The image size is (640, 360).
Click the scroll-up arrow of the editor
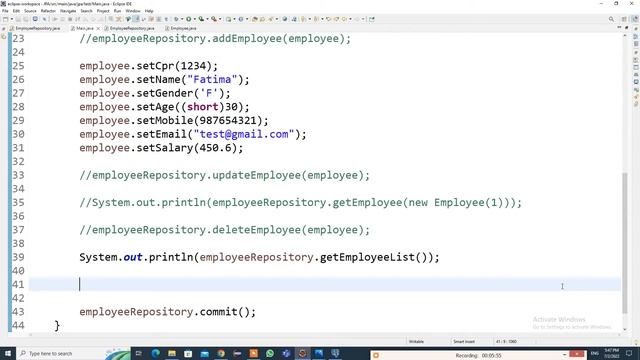point(624,37)
